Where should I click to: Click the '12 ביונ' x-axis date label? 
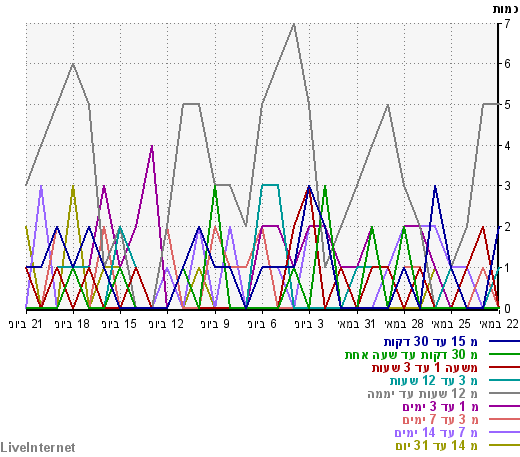(167, 324)
